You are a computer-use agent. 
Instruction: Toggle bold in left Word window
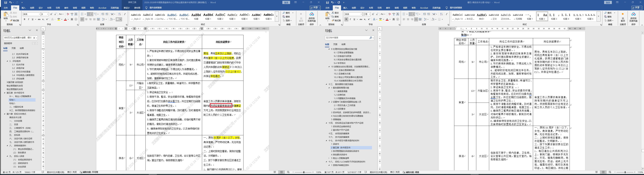[24, 19]
